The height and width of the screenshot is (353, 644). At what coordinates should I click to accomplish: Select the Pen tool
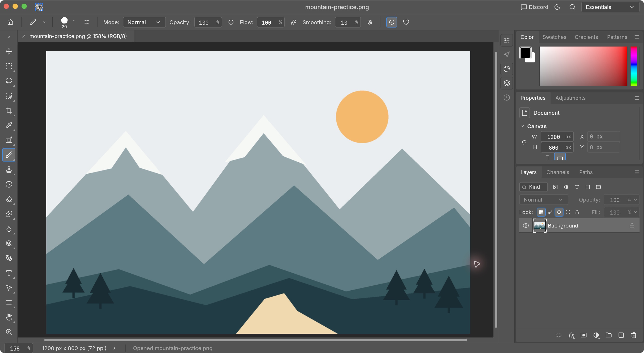point(9,258)
